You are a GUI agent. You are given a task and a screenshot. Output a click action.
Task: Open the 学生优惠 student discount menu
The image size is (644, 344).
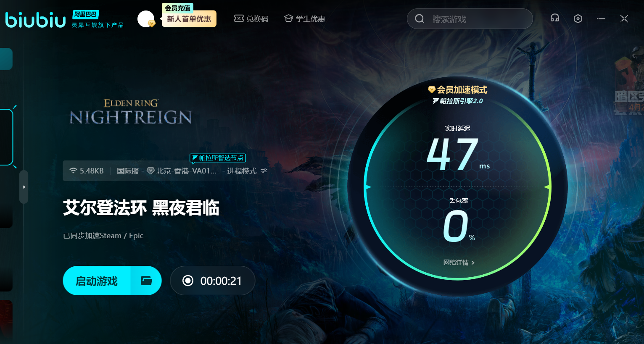[305, 19]
